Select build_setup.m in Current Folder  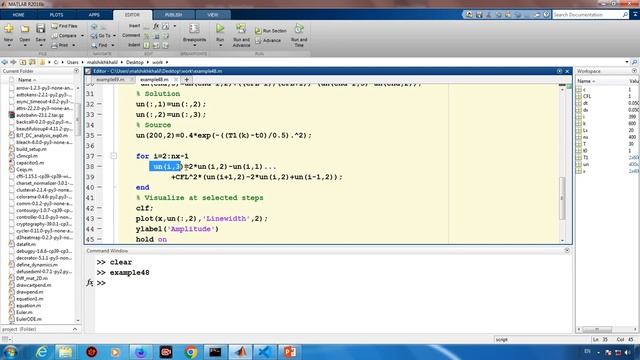tap(31, 149)
